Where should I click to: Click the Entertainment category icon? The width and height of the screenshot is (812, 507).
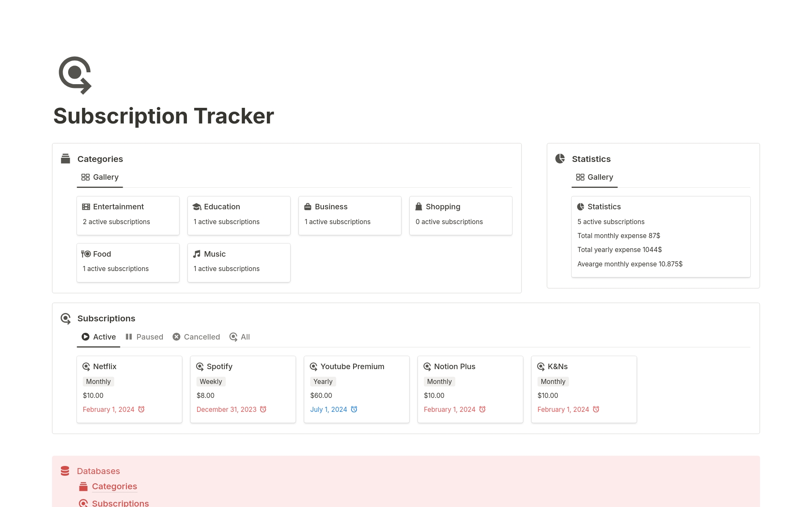[87, 206]
